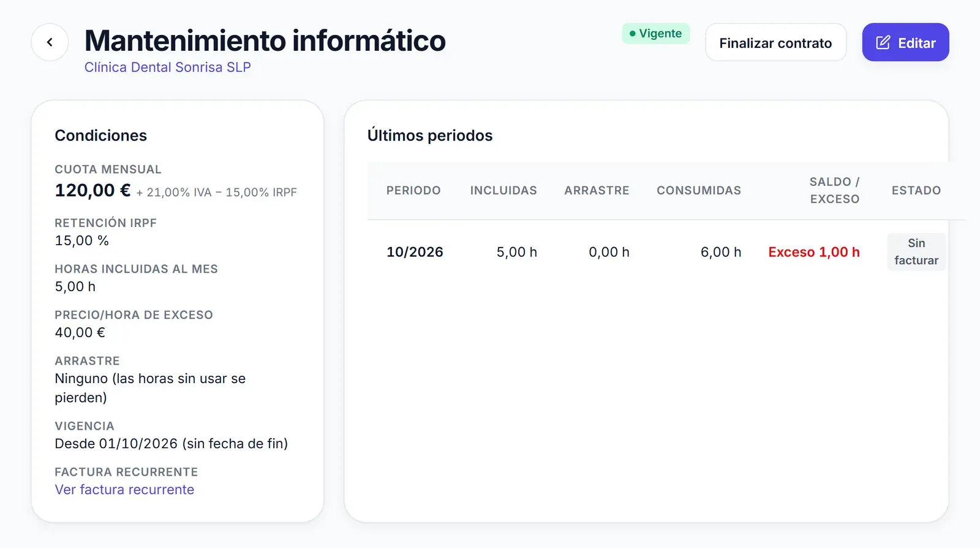The width and height of the screenshot is (980, 548).
Task: Click the SALDO / EXCESO column header
Action: (x=834, y=191)
